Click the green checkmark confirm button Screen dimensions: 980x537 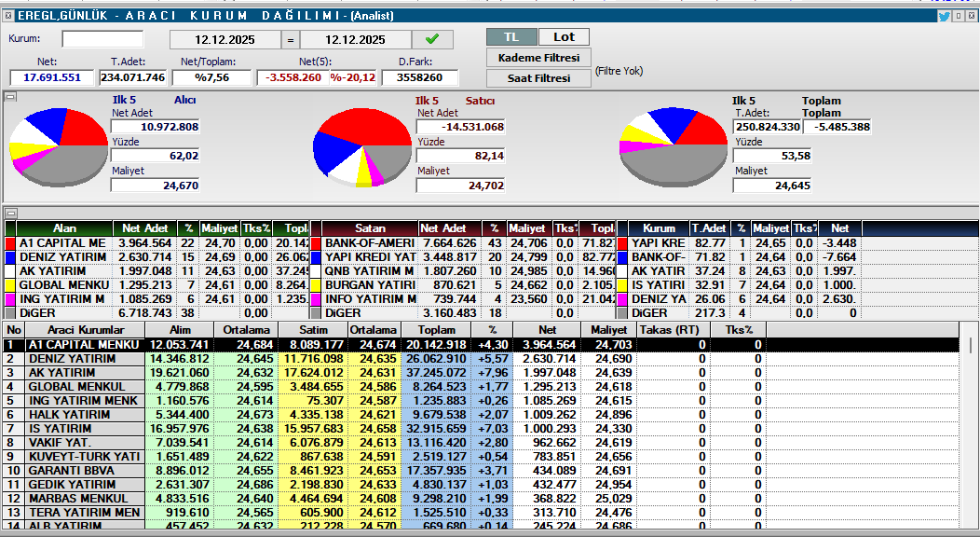tap(432, 39)
